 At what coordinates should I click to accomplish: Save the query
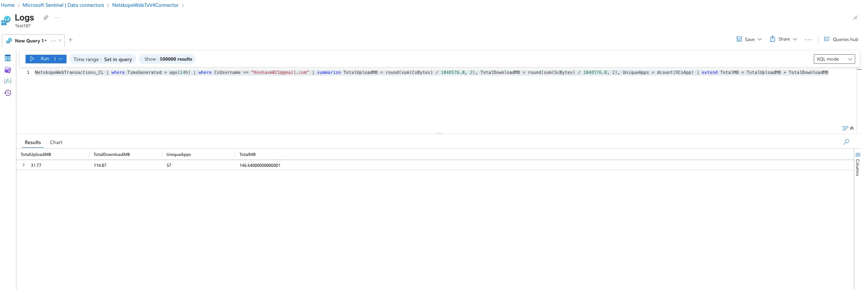745,39
